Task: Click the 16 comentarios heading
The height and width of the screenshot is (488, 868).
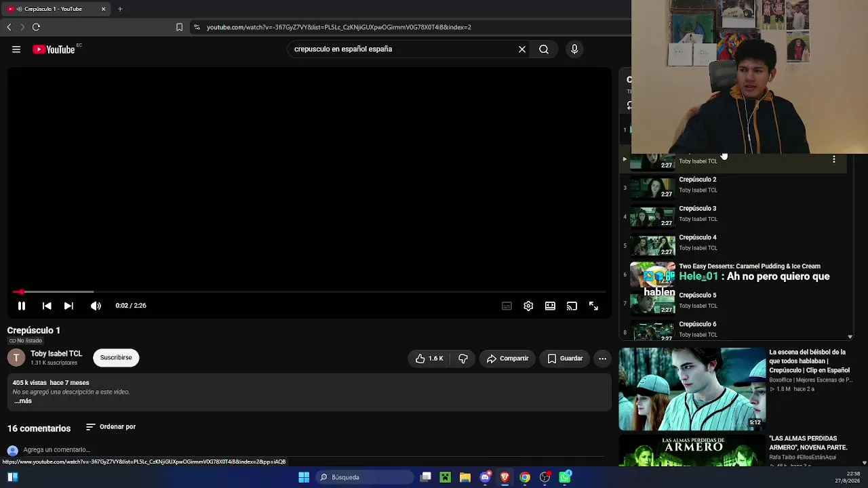Action: 39,428
